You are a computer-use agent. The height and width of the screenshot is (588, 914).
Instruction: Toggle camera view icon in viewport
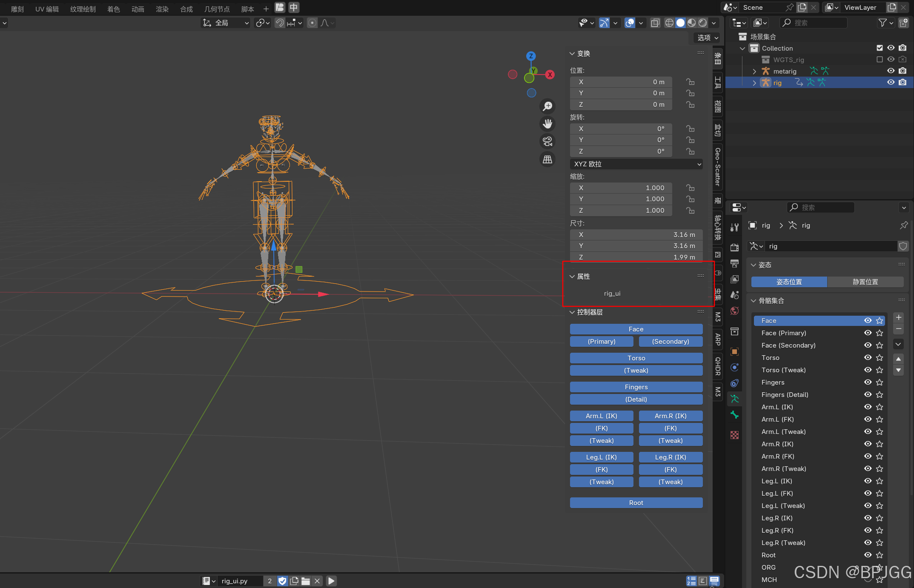click(547, 141)
